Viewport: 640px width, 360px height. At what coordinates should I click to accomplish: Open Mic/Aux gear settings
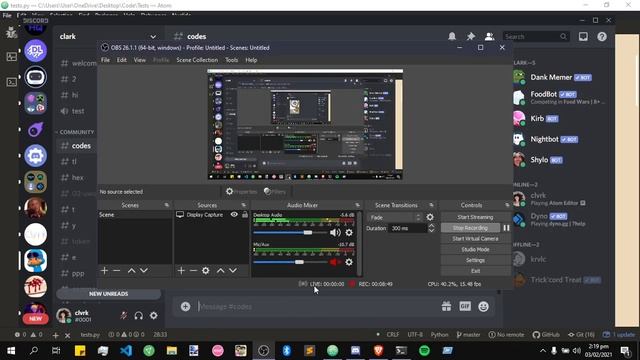click(x=349, y=262)
